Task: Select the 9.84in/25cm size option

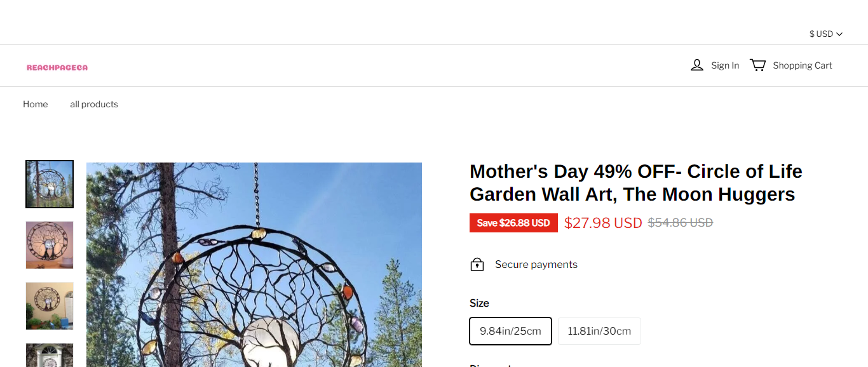Action: (510, 331)
